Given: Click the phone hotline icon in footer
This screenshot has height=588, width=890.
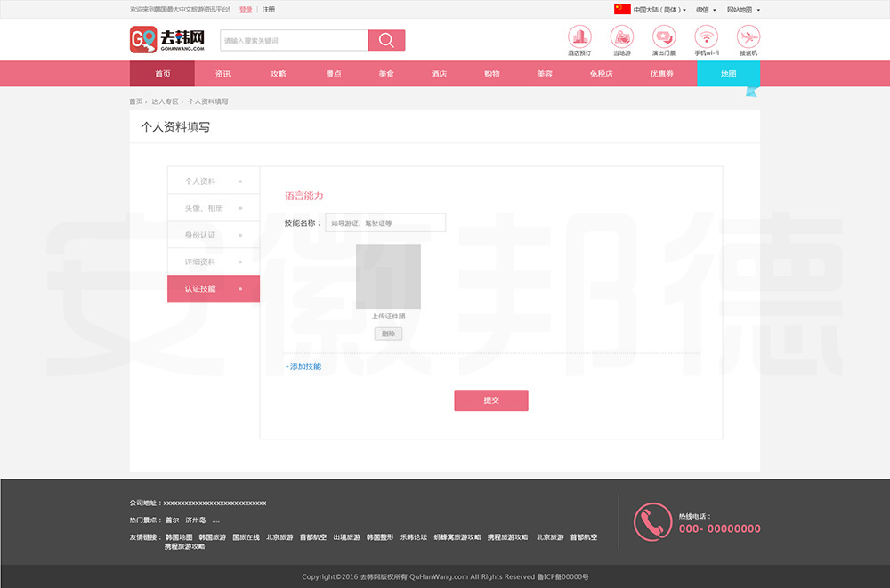Looking at the screenshot, I should click(x=652, y=522).
